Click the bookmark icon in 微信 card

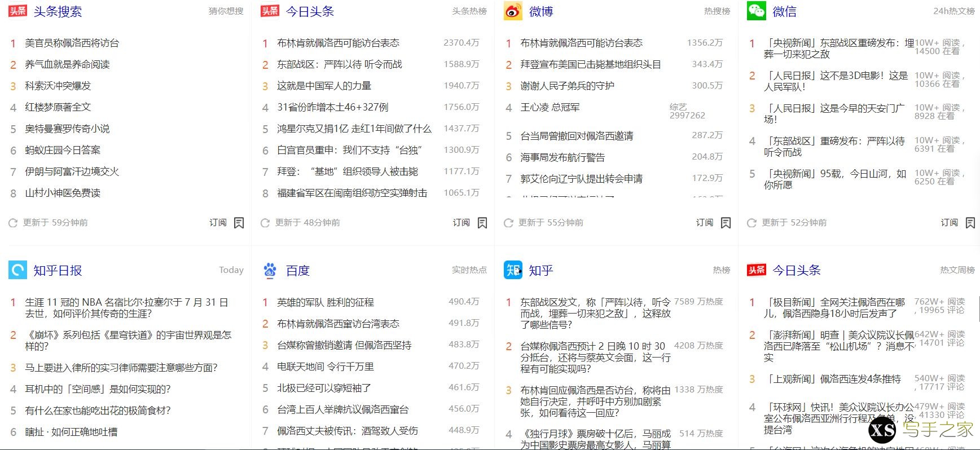(970, 223)
